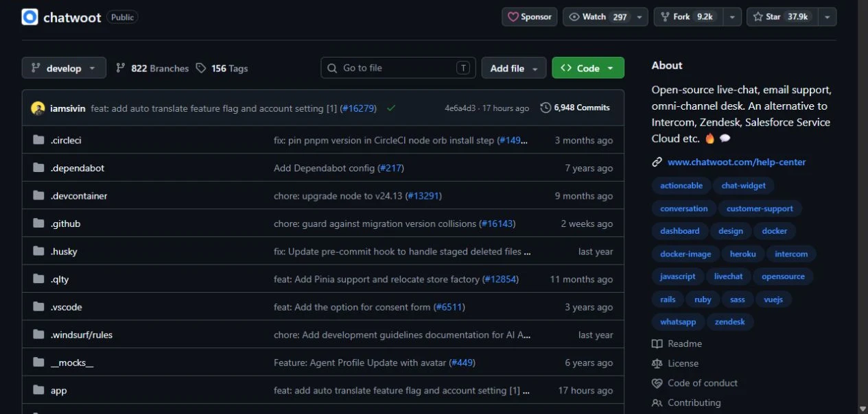Select the actioncable topic tag
The height and width of the screenshot is (414, 868).
(681, 186)
